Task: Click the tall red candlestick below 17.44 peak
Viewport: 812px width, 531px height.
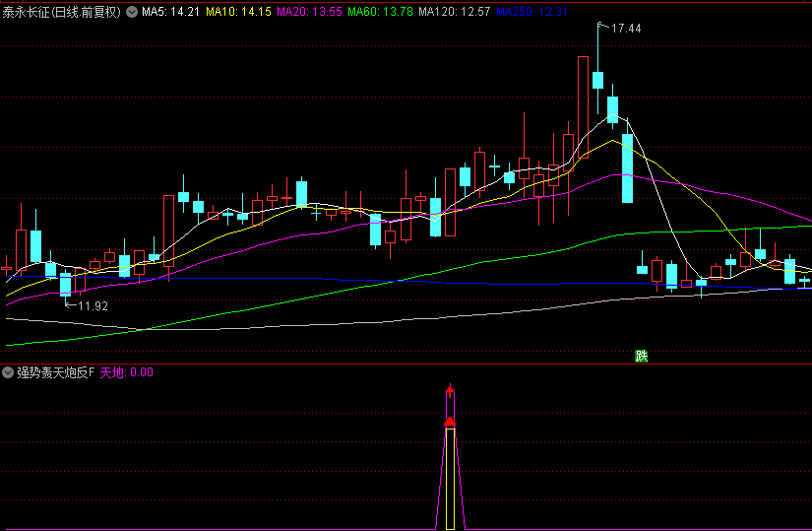Action: (583, 106)
